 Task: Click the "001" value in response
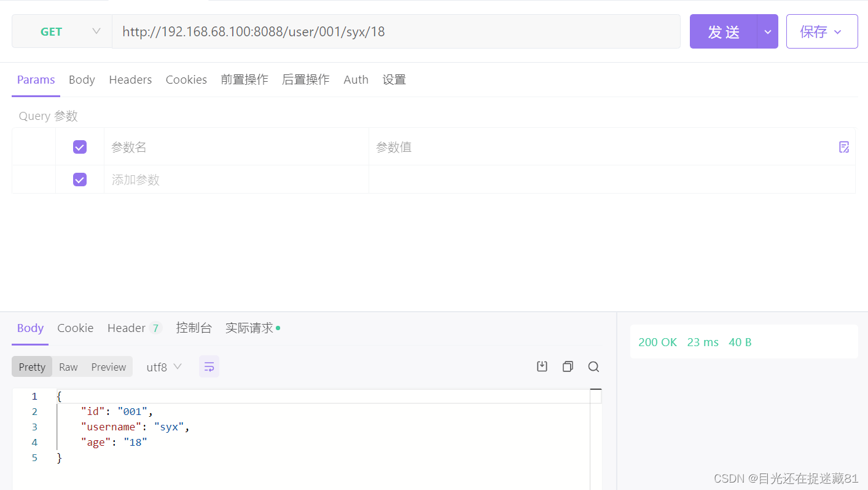tap(133, 411)
